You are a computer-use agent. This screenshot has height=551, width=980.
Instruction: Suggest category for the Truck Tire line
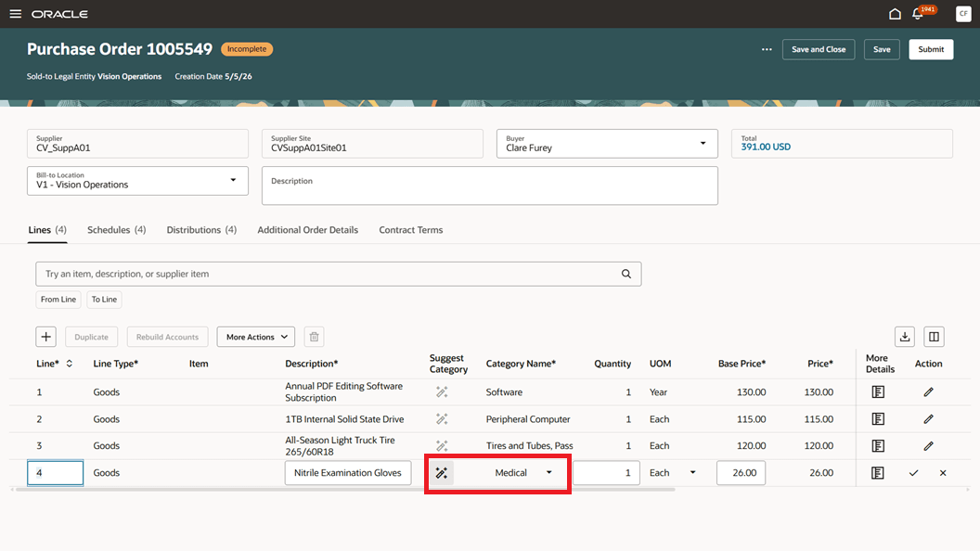441,446
